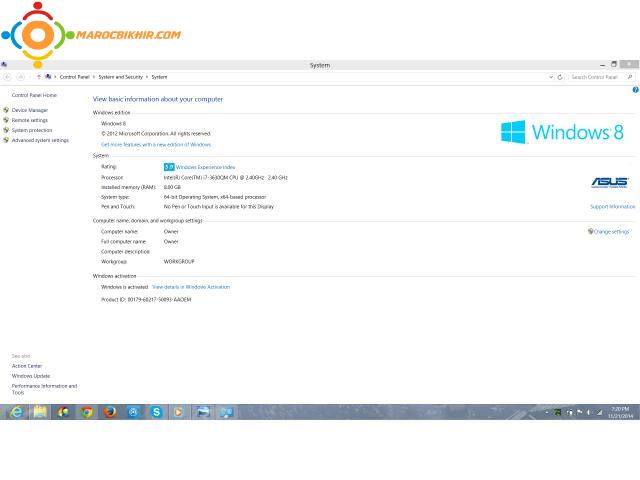The width and height of the screenshot is (640, 480).
Task: Open Advanced system settings
Action: click(40, 140)
